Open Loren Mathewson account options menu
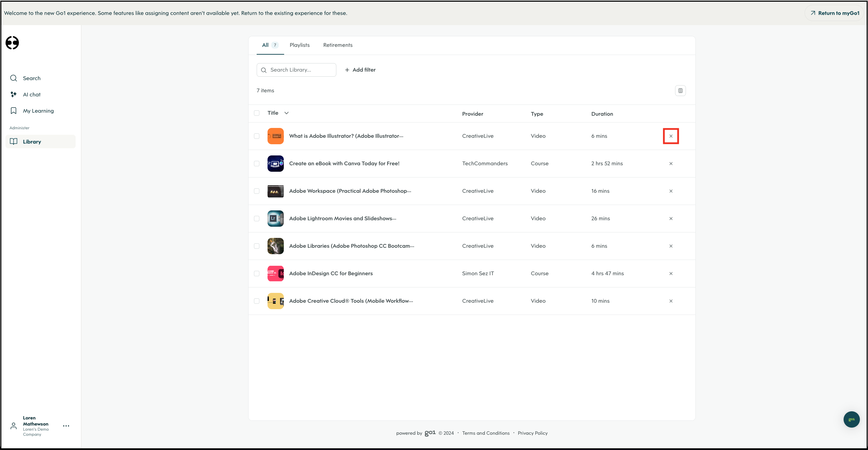The image size is (868, 450). 66,426
